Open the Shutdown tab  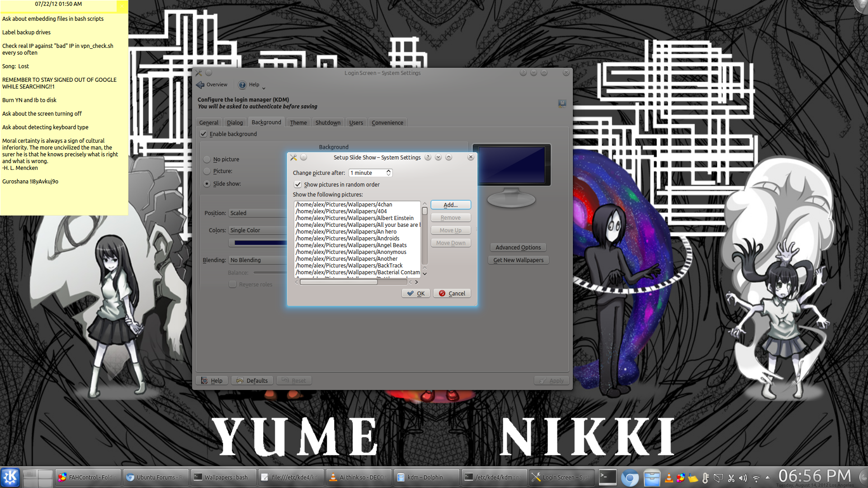click(x=328, y=122)
